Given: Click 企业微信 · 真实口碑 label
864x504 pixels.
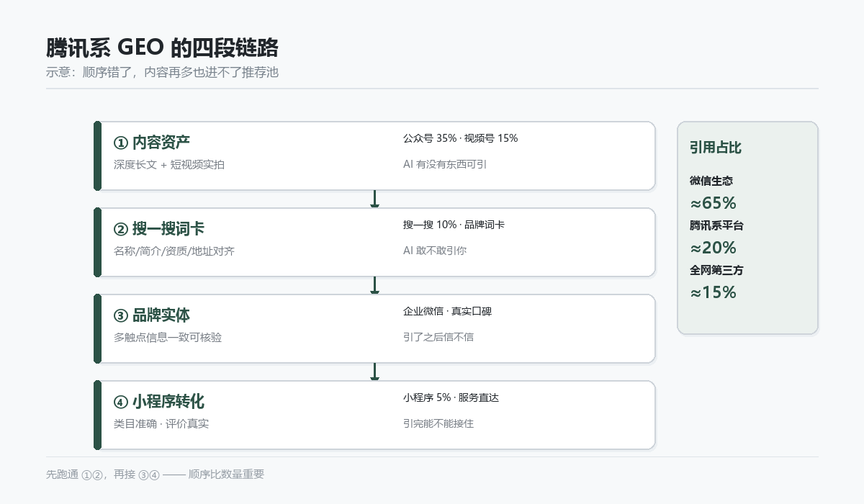Looking at the screenshot, I should tap(447, 311).
